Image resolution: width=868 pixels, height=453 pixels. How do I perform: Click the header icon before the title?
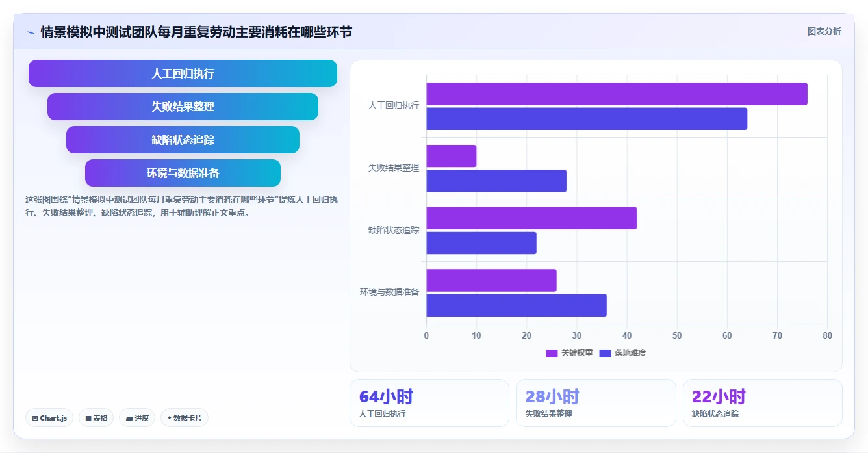pos(31,32)
